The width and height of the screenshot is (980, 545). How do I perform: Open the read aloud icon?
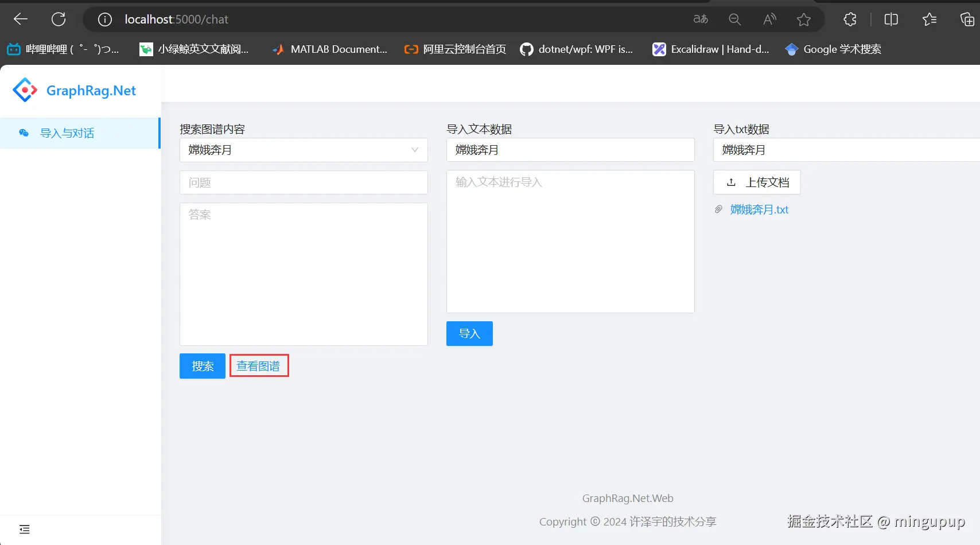tap(769, 20)
